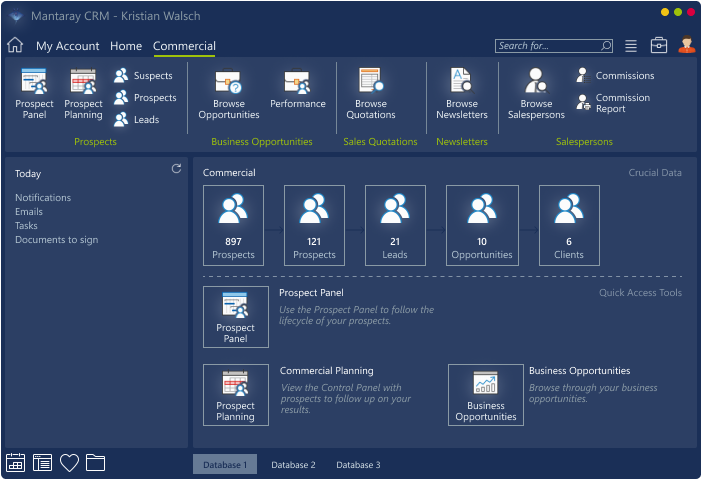
Task: Open the list view icon in the bottom bar
Action: [42, 463]
